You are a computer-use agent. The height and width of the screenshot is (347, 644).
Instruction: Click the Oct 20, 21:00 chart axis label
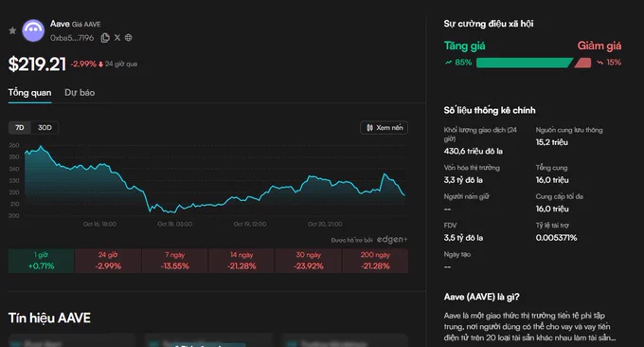[325, 224]
